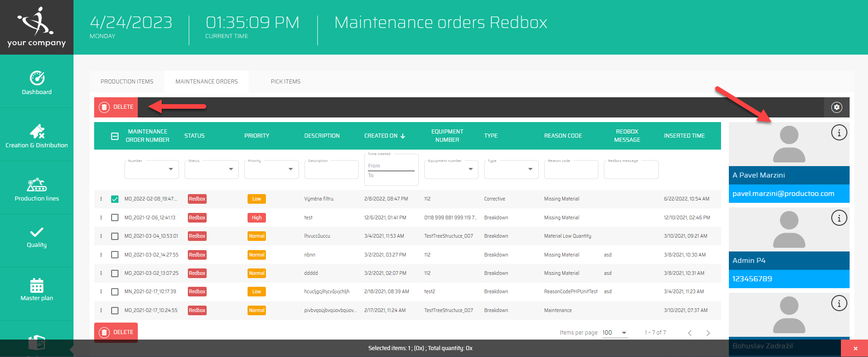
Task: Select the MO_2021-03-04_10:53:01 row checkbox
Action: [115, 236]
